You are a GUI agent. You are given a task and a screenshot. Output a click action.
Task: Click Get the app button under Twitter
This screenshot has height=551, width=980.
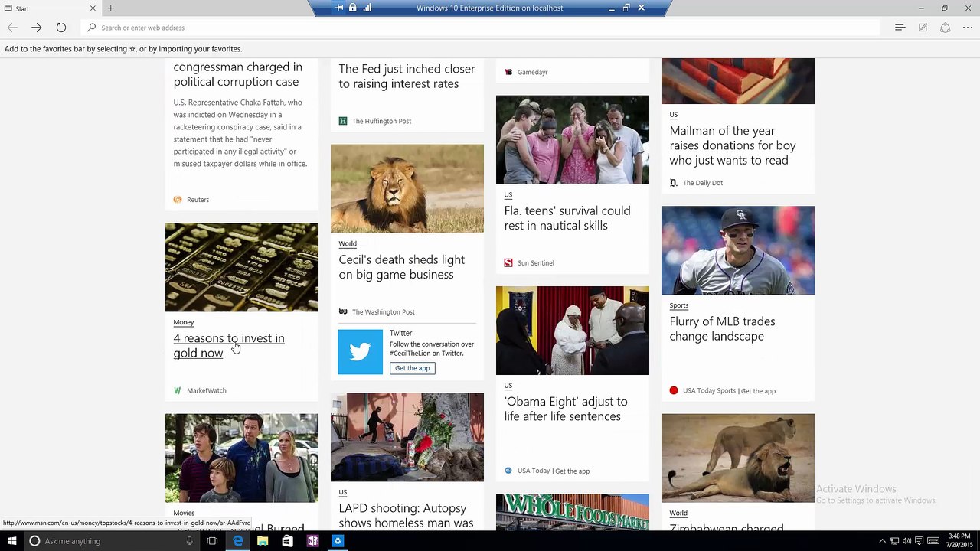[413, 368]
